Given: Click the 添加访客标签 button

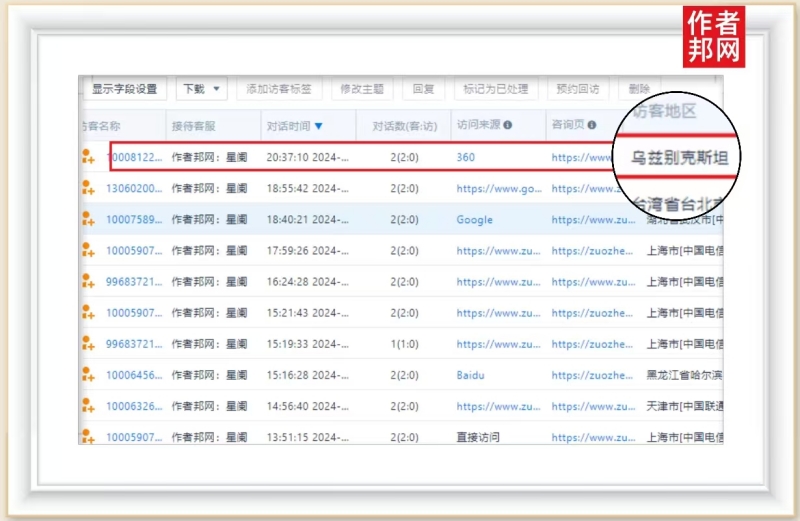Looking at the screenshot, I should (x=279, y=89).
